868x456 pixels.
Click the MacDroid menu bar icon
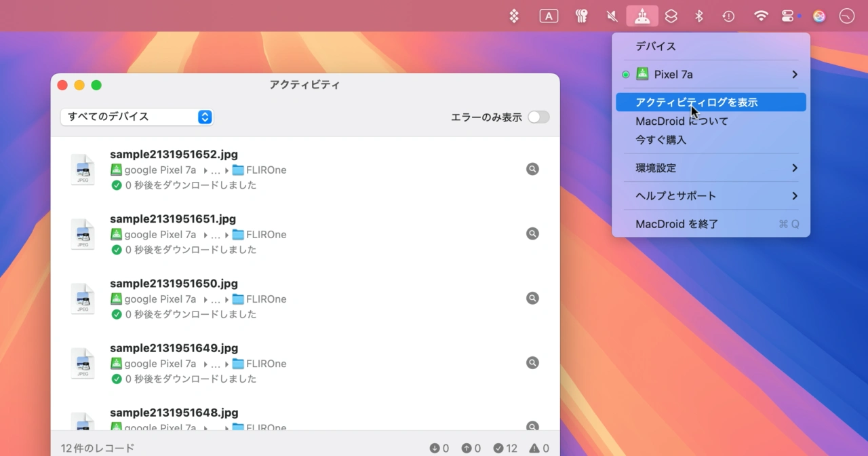pos(642,16)
